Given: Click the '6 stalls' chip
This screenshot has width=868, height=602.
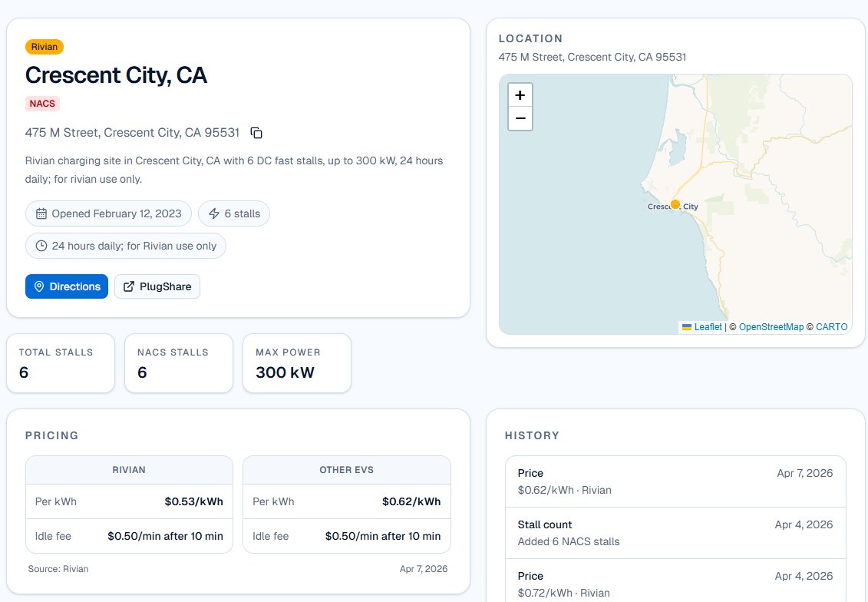Looking at the screenshot, I should pos(233,213).
